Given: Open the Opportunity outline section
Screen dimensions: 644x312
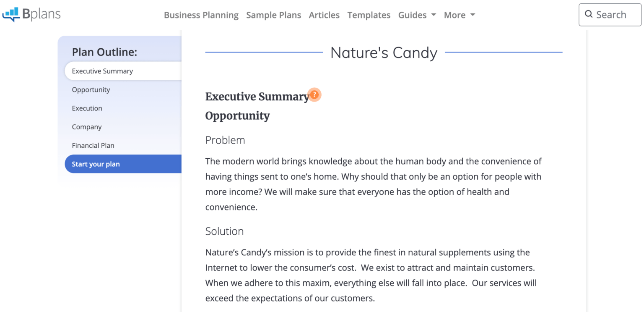Looking at the screenshot, I should (91, 89).
